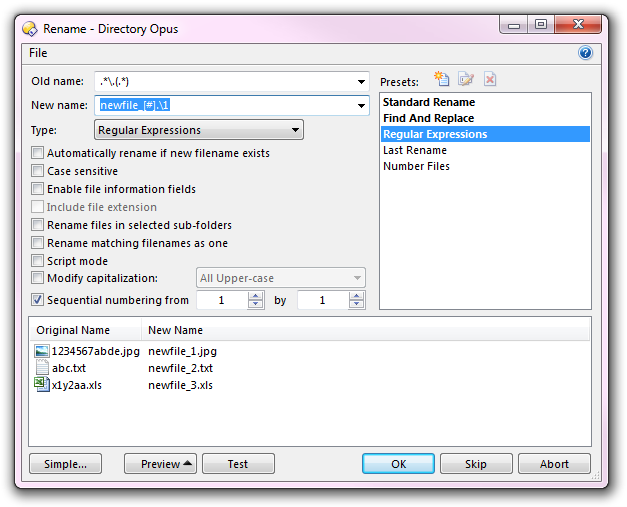Screen dimensions: 627x507
Task: Enable Automatically rename if new filename exists
Action: coord(38,153)
